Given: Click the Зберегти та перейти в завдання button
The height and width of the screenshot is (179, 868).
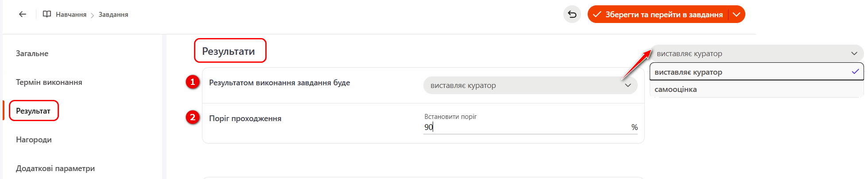Looking at the screenshot, I should pyautogui.click(x=663, y=14).
